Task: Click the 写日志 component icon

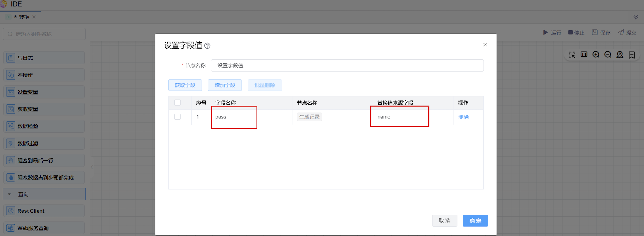Action: coord(10,58)
